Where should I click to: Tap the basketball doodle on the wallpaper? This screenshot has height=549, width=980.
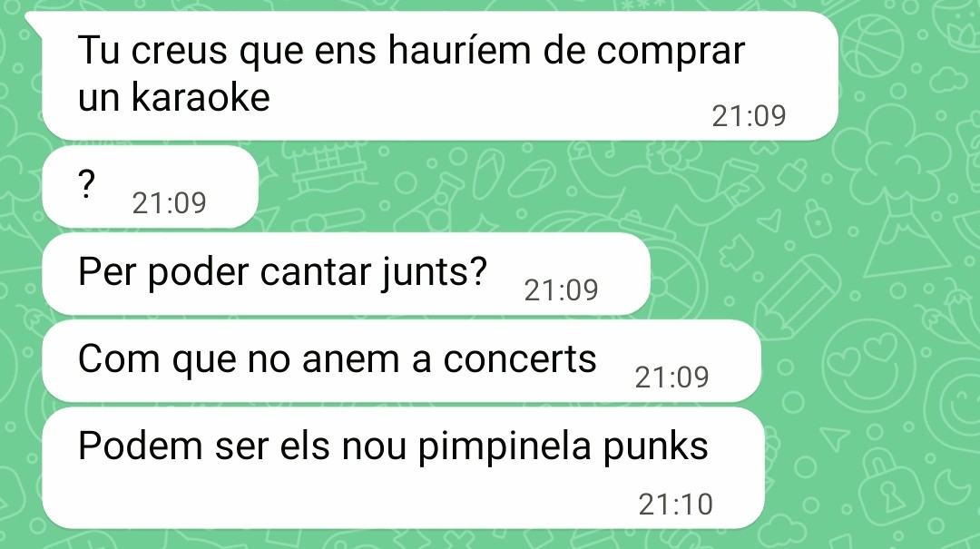[x=873, y=44]
